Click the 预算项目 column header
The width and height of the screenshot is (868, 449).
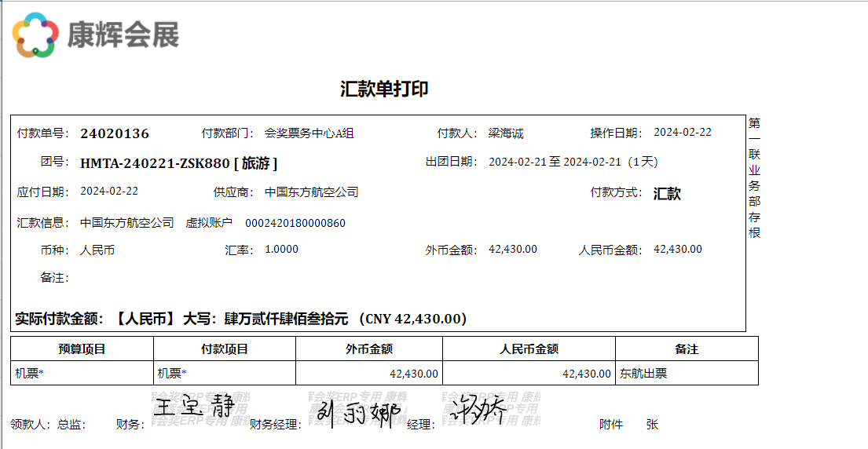pos(82,349)
